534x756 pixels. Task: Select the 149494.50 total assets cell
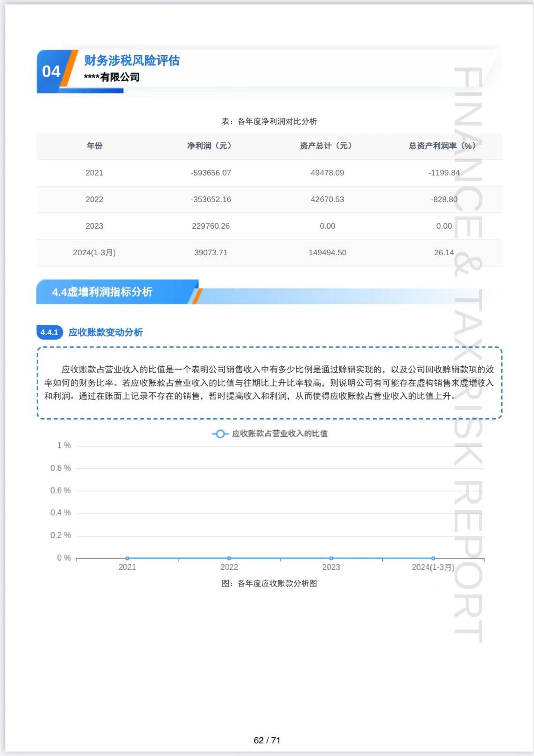tap(328, 252)
